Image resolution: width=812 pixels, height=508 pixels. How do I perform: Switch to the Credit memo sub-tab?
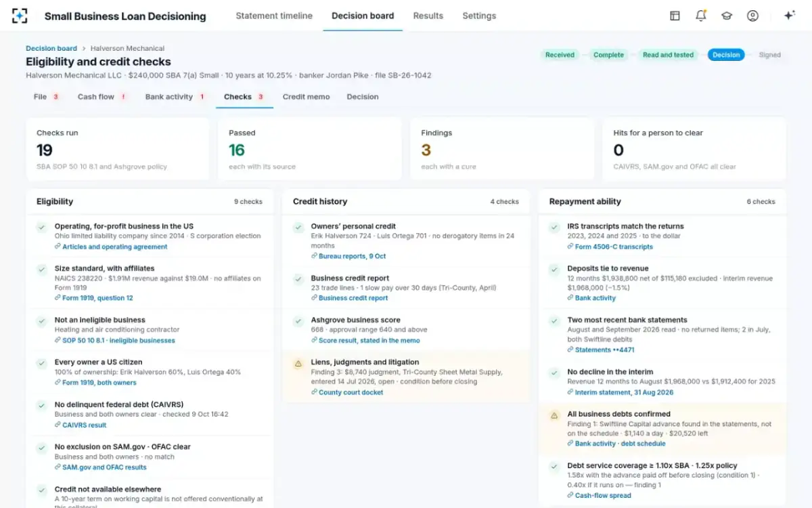click(x=306, y=97)
